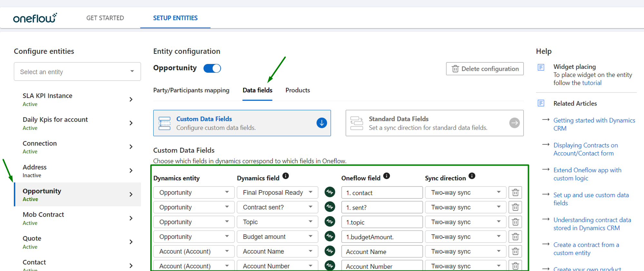The image size is (644, 271).
Task: Open sync direction dropdown for 1.topic row
Action: (x=466, y=222)
